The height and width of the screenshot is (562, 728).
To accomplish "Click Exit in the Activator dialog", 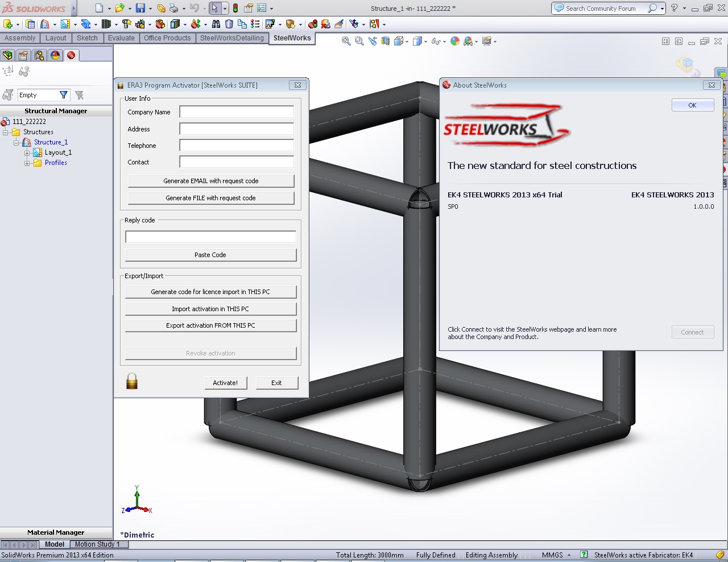I will pyautogui.click(x=277, y=383).
